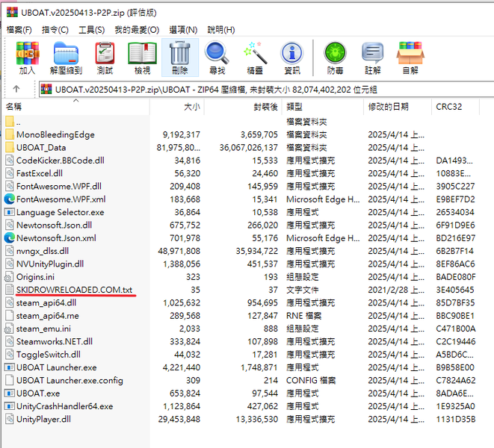Select FontAwesome.WPF.dll file
Image resolution: width=494 pixels, height=448 pixels.
click(59, 186)
